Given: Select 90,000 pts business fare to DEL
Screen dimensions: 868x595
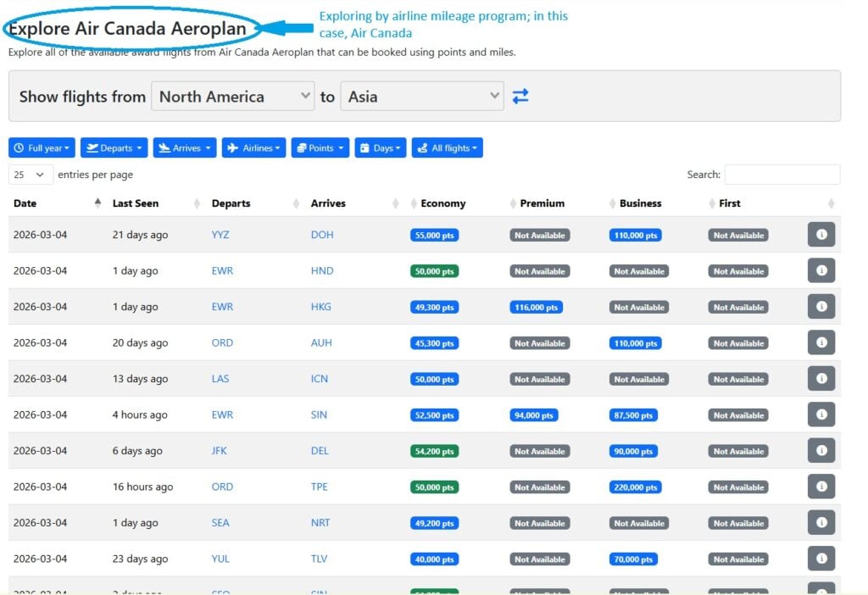Looking at the screenshot, I should pos(633,451).
